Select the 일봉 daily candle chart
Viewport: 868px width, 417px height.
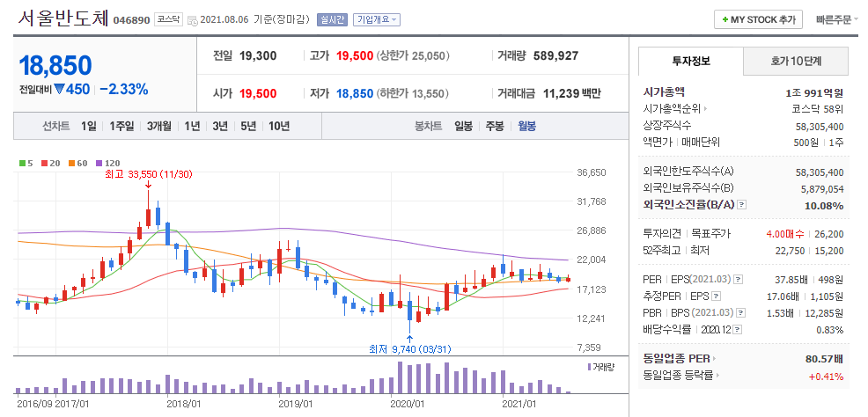click(x=463, y=126)
